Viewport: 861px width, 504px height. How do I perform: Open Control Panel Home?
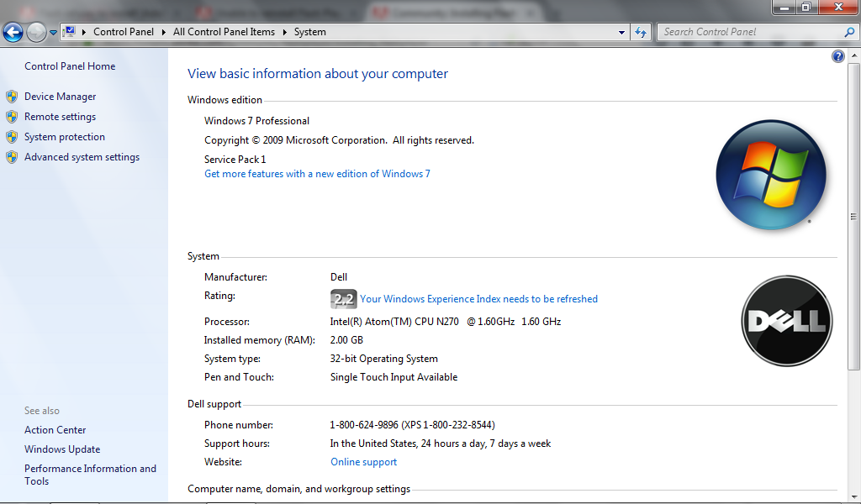tap(70, 66)
